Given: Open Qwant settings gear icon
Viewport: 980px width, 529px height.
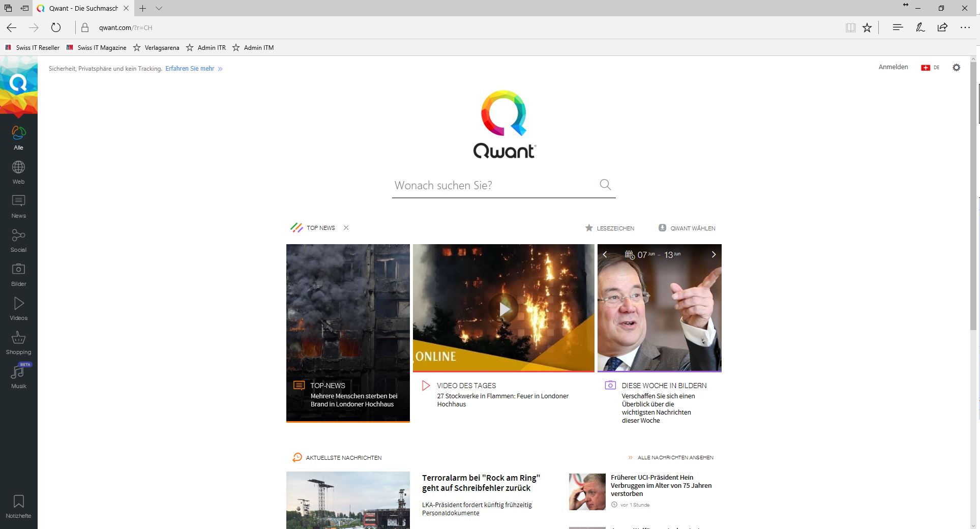Looking at the screenshot, I should click(956, 67).
